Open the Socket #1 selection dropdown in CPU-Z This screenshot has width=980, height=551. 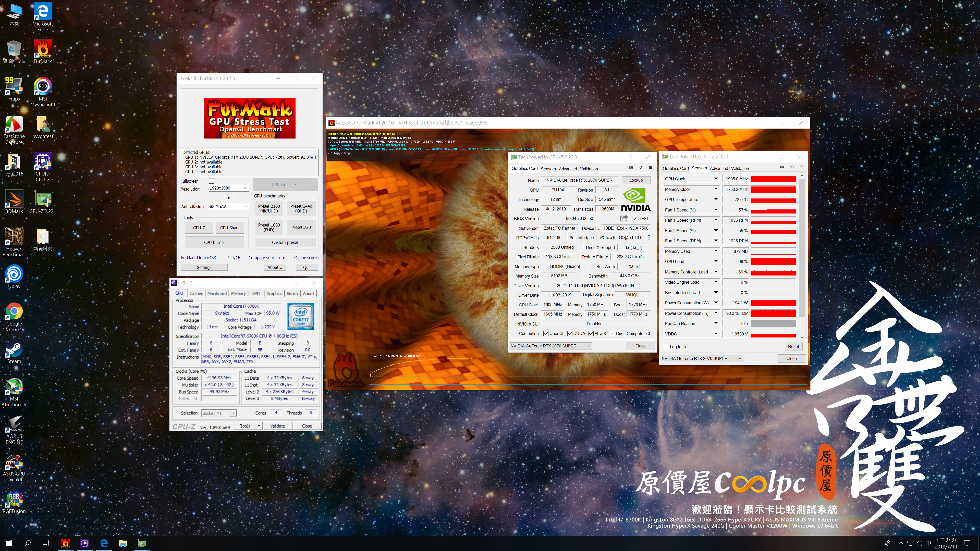tap(219, 413)
